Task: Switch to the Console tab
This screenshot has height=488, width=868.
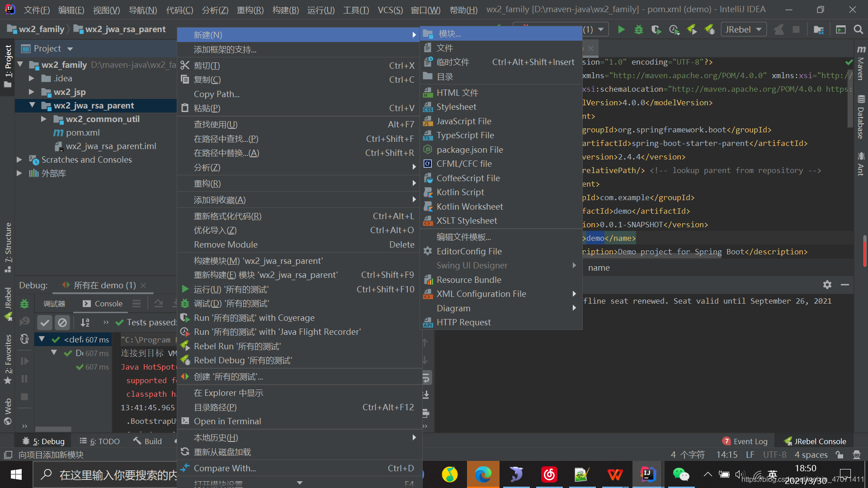Action: pos(103,304)
